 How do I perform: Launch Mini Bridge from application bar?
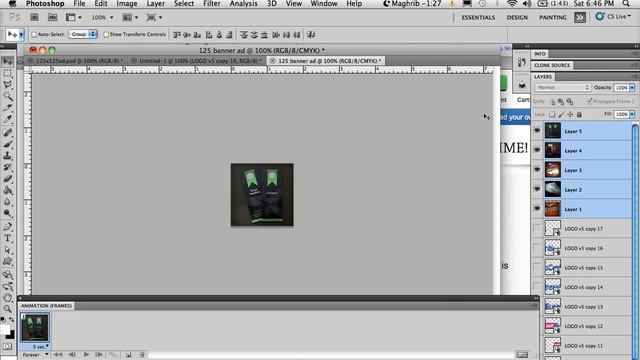(x=52, y=17)
